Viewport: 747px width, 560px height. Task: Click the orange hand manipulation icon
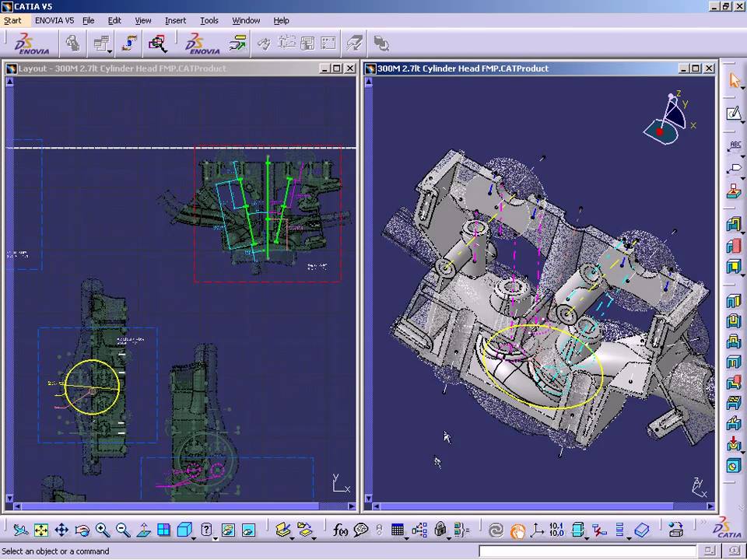tap(517, 530)
